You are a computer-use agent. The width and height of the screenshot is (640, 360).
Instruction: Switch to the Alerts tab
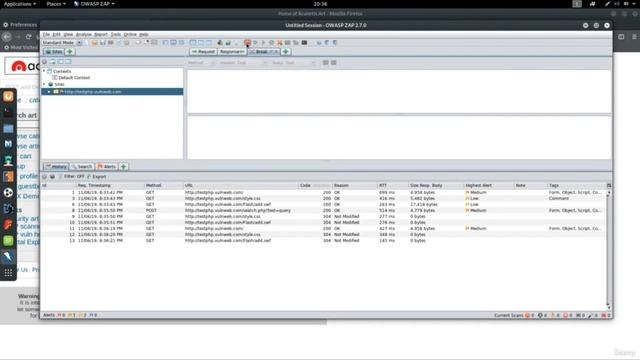click(x=107, y=167)
